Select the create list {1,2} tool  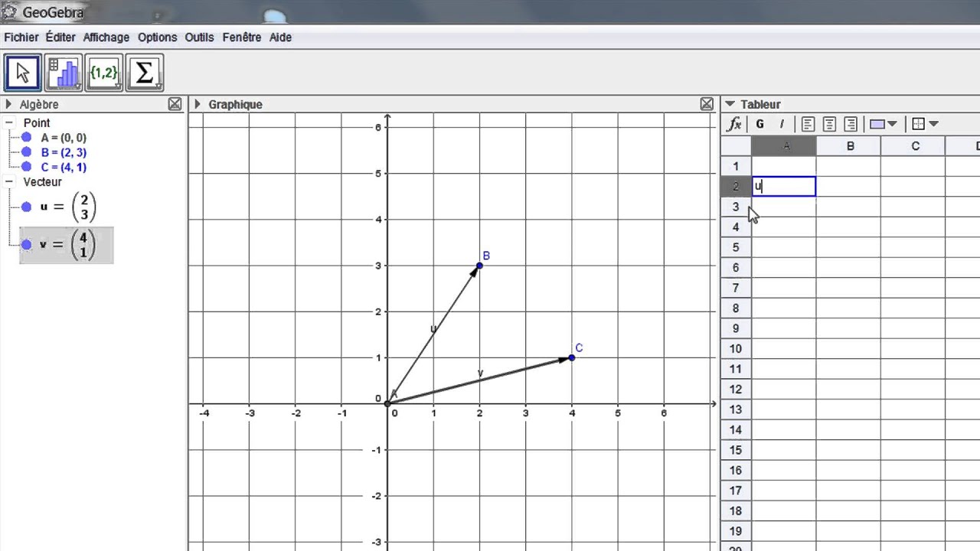(104, 73)
